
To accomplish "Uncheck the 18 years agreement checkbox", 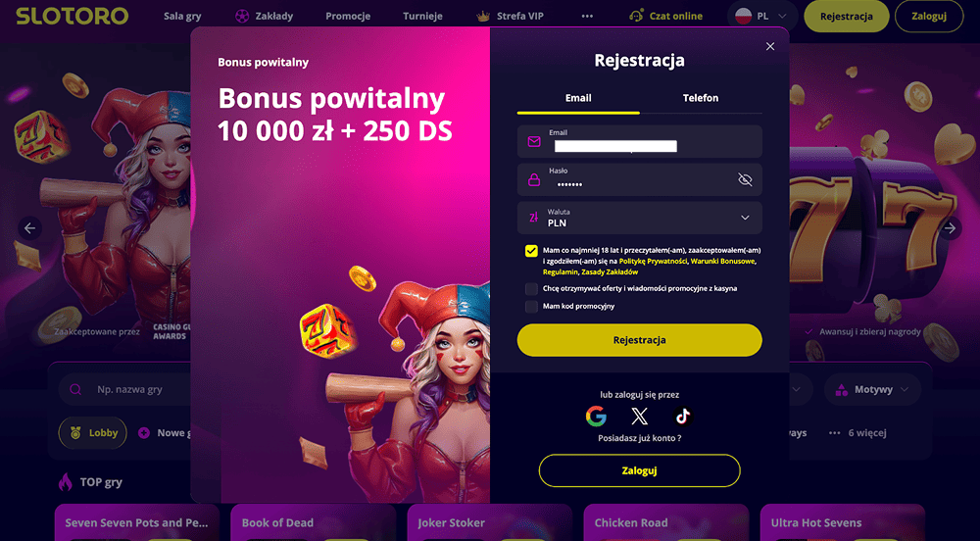I will [x=531, y=251].
